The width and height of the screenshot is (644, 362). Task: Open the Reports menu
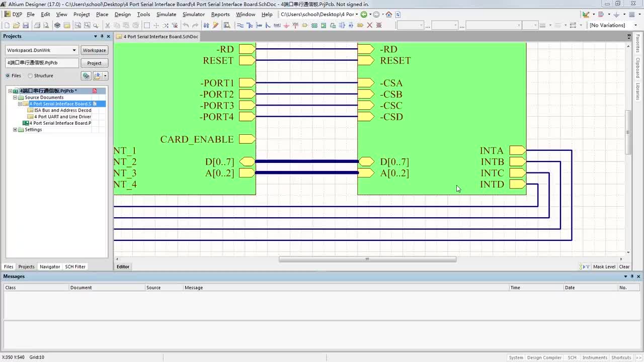[x=220, y=15]
